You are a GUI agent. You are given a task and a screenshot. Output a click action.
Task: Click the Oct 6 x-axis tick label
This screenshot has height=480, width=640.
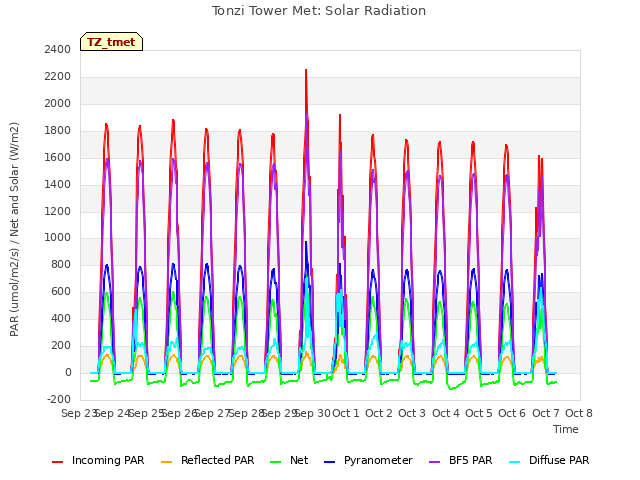(512, 413)
